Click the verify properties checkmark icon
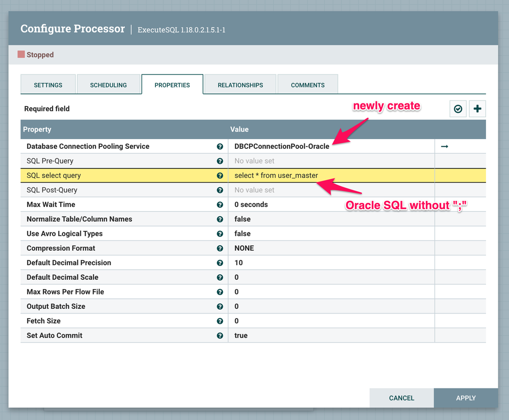This screenshot has width=509, height=420. pos(458,109)
